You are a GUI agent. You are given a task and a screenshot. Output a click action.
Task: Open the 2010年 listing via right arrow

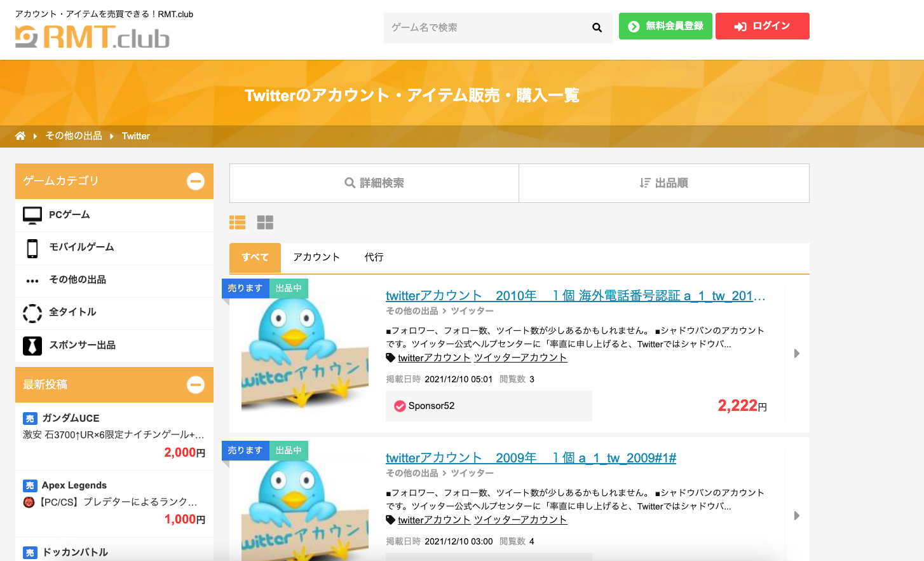tap(797, 354)
